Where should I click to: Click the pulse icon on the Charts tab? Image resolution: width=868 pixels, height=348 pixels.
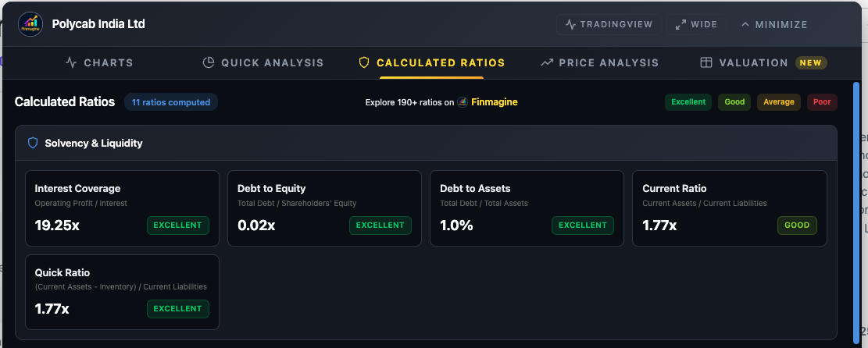[x=71, y=62]
